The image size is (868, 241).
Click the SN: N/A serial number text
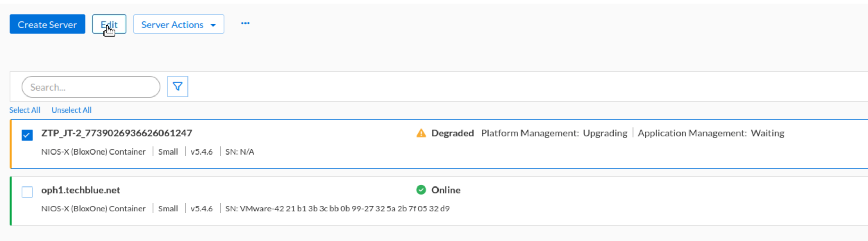(x=240, y=152)
